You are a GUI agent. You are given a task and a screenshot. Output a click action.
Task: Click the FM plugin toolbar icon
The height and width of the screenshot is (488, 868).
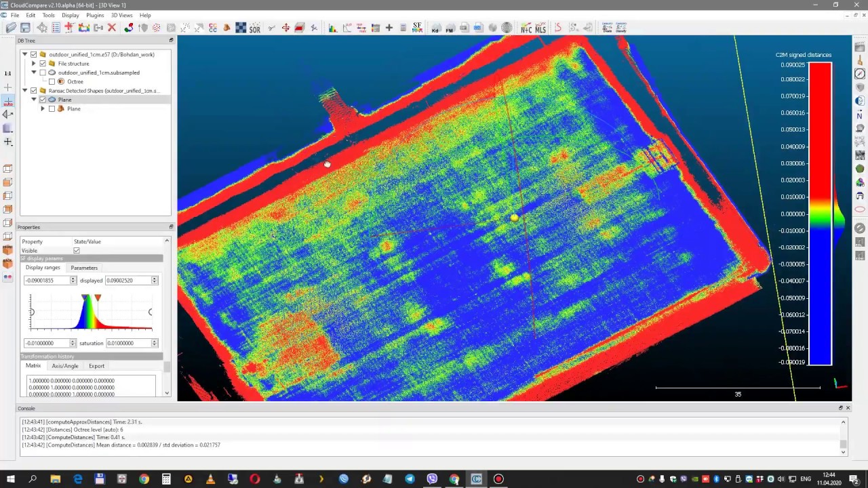(x=449, y=28)
